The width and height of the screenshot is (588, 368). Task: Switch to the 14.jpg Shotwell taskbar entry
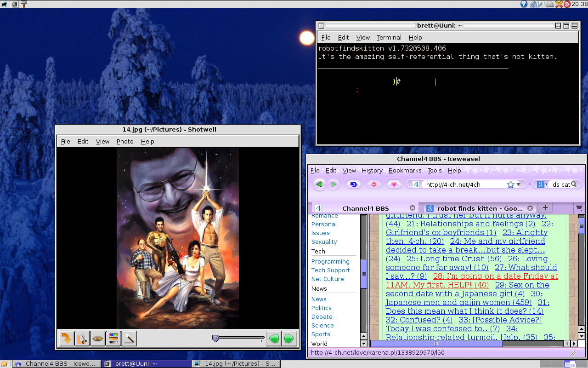tap(236, 364)
